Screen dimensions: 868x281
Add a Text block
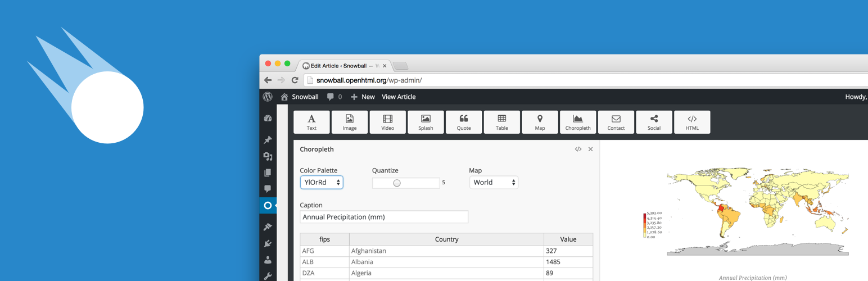tap(311, 122)
